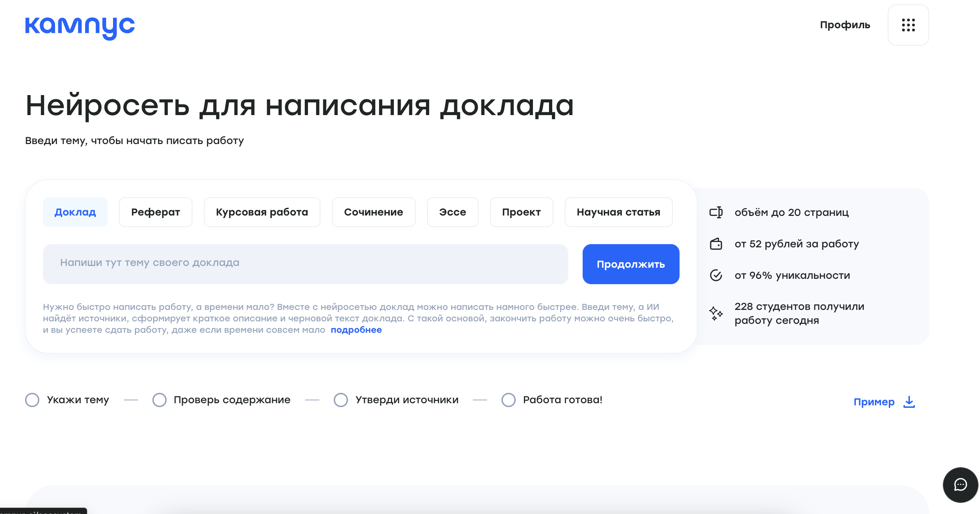Select the Укажи тему step circle

[x=32, y=400]
